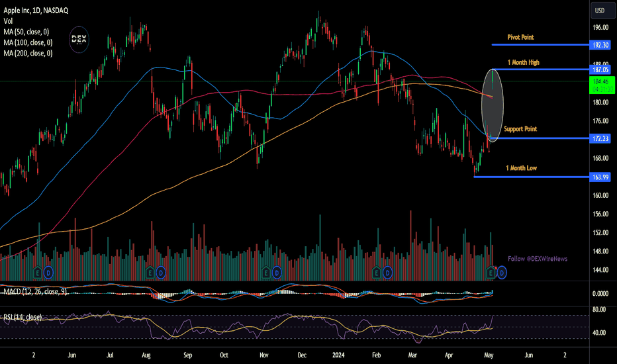
Task: Select the Vol indicator legend
Action: point(8,21)
